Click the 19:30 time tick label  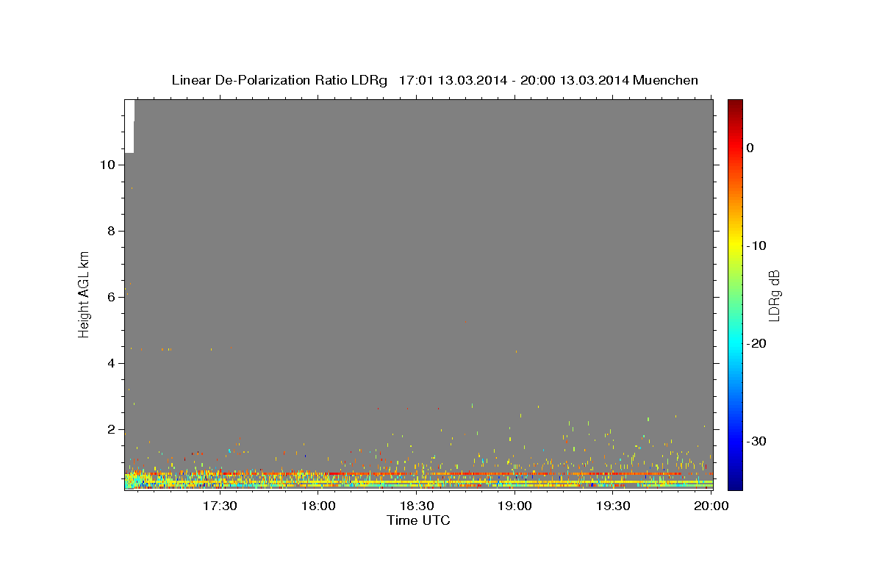point(614,506)
